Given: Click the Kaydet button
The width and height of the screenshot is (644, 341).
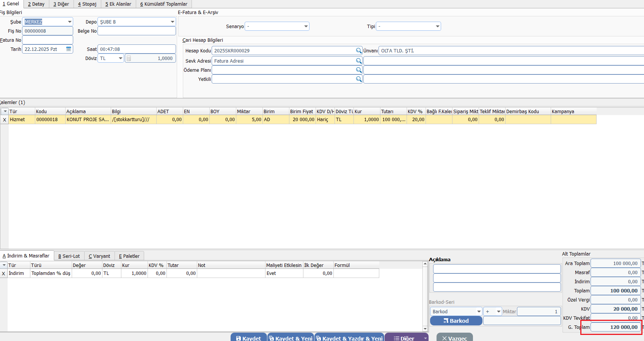Looking at the screenshot, I should click(x=248, y=338).
